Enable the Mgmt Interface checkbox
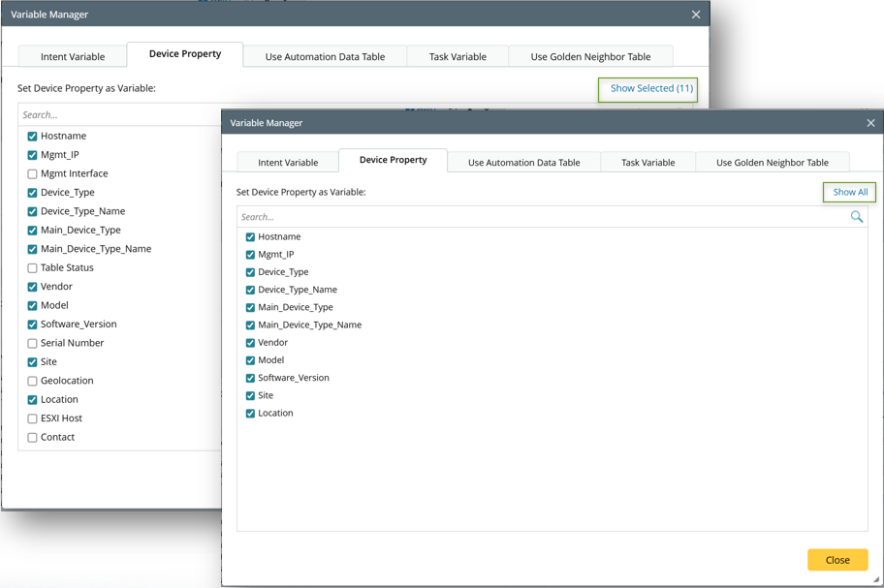The width and height of the screenshot is (884, 588). point(32,174)
